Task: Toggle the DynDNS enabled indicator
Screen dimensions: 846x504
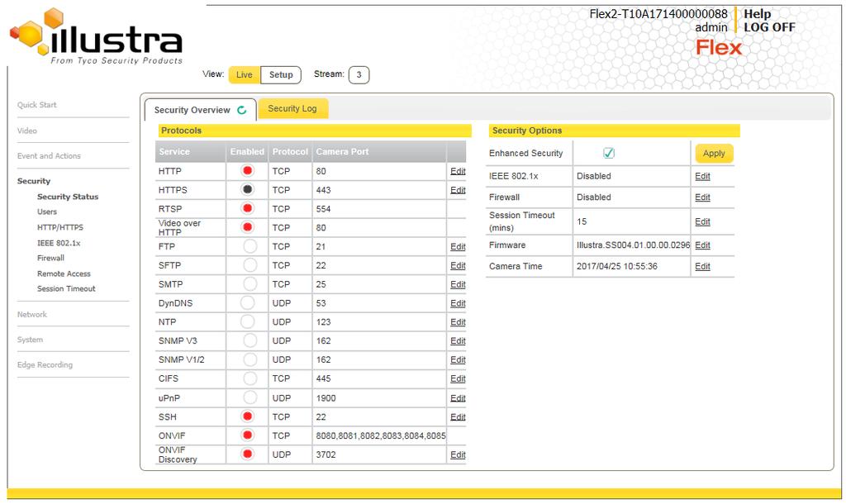Action: coord(248,302)
